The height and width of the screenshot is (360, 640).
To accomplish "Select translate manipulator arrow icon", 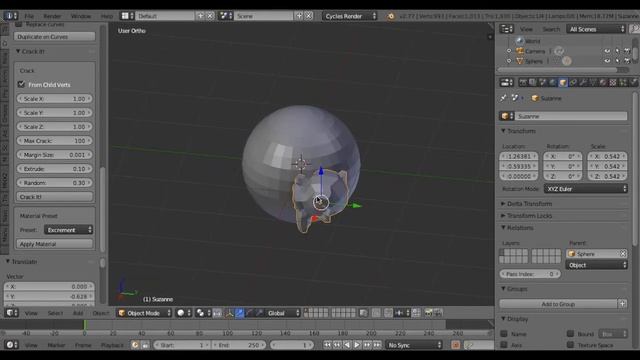I will point(240,313).
